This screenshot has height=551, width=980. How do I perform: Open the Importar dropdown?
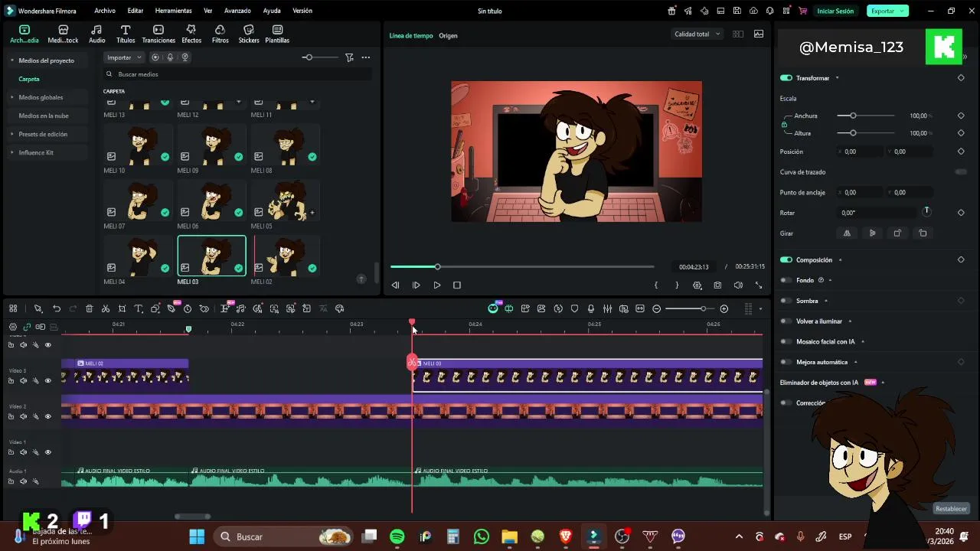click(x=123, y=57)
